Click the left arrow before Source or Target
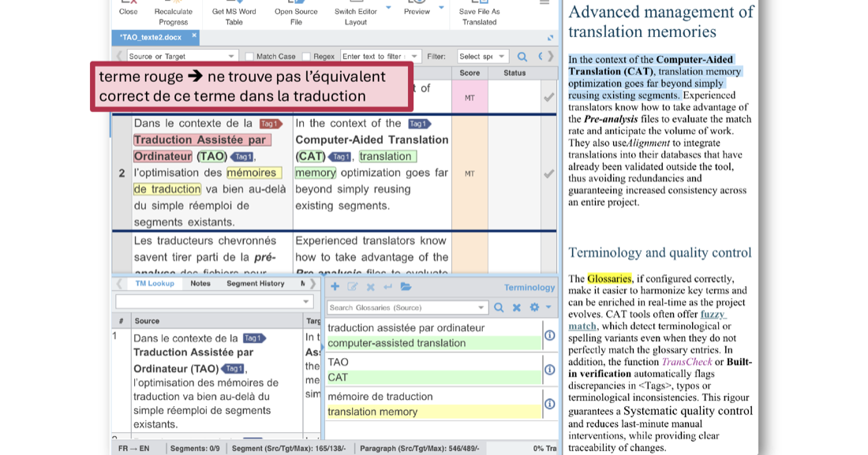Viewport: 868px width, 455px height. 119,57
